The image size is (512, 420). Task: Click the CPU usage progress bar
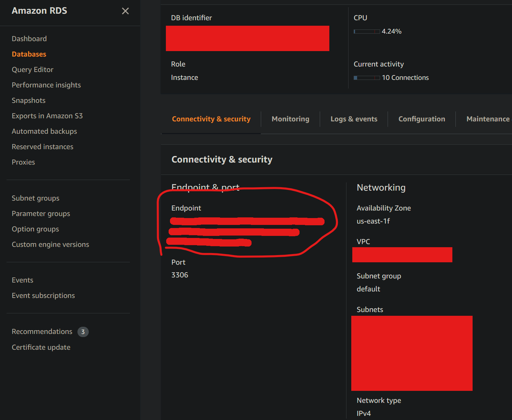(366, 31)
